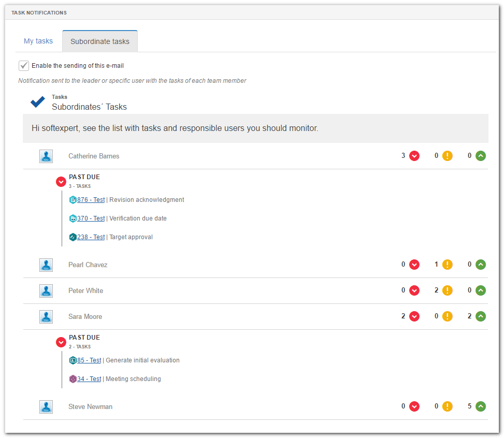Switch to My tasks tab
The height and width of the screenshot is (438, 504).
click(38, 41)
